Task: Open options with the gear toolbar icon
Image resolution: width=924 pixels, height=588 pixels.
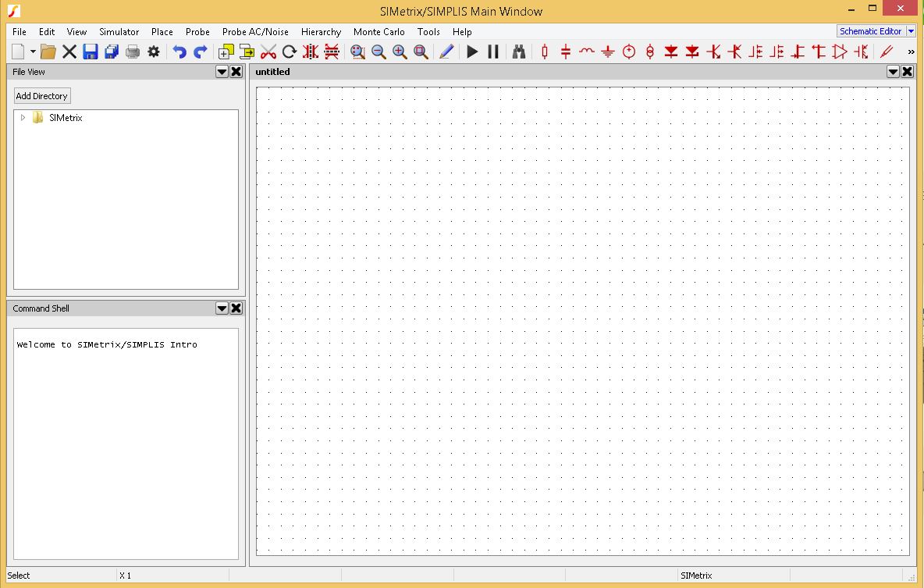Action: click(x=154, y=52)
